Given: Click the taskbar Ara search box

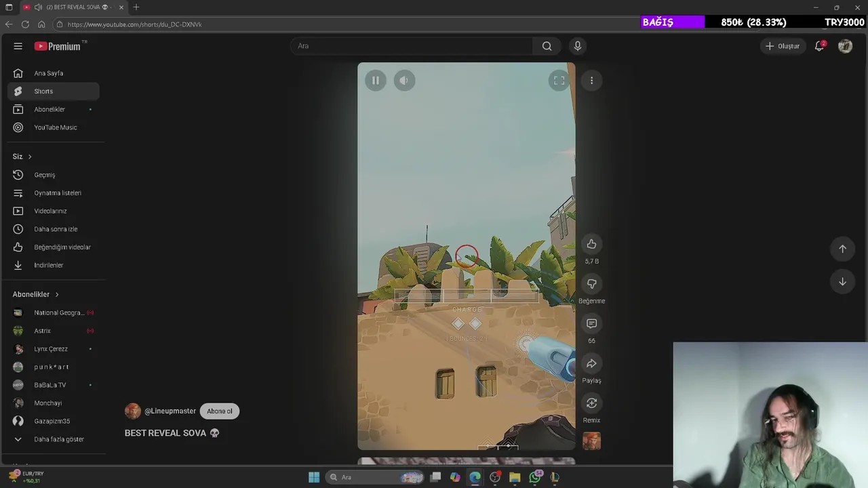Looking at the screenshot, I should (375, 477).
